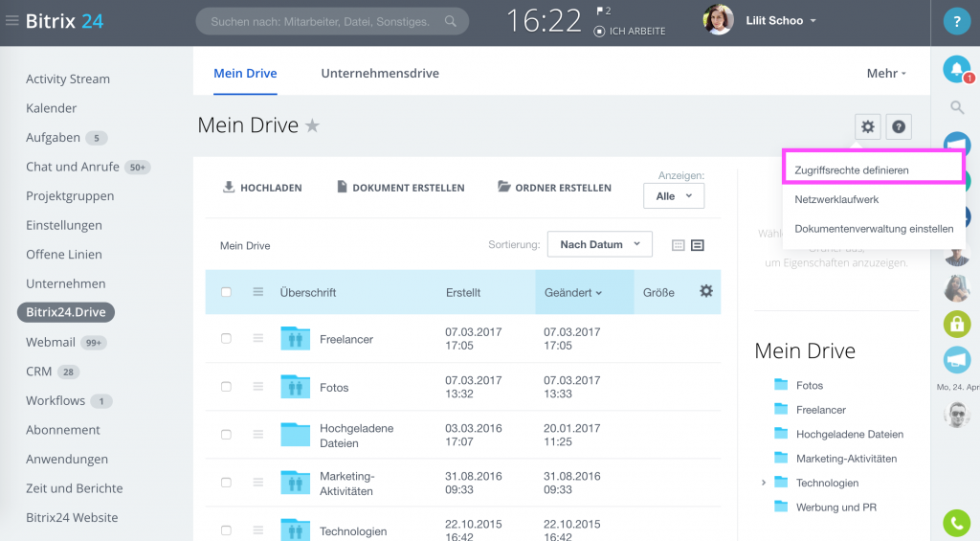The height and width of the screenshot is (541, 980).
Task: Click the dark help question mark beside the gear
Action: pos(898,127)
